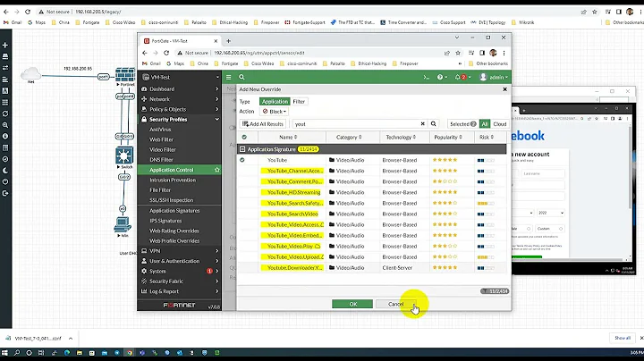This screenshot has width=644, height=361.
Task: Sort table by Popularity column
Action: 448,137
